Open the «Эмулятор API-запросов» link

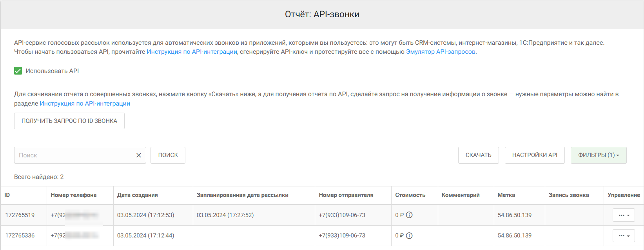[441, 52]
